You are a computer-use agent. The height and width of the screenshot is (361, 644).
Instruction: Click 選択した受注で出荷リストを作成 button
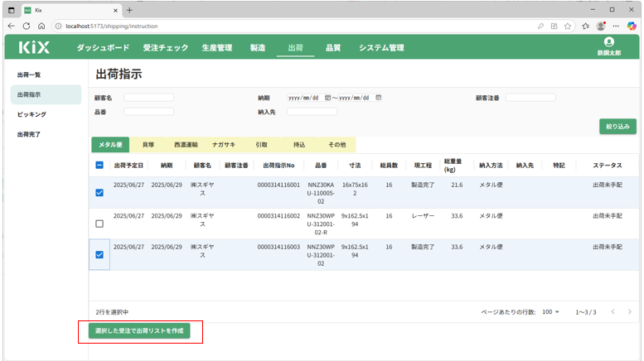(139, 330)
